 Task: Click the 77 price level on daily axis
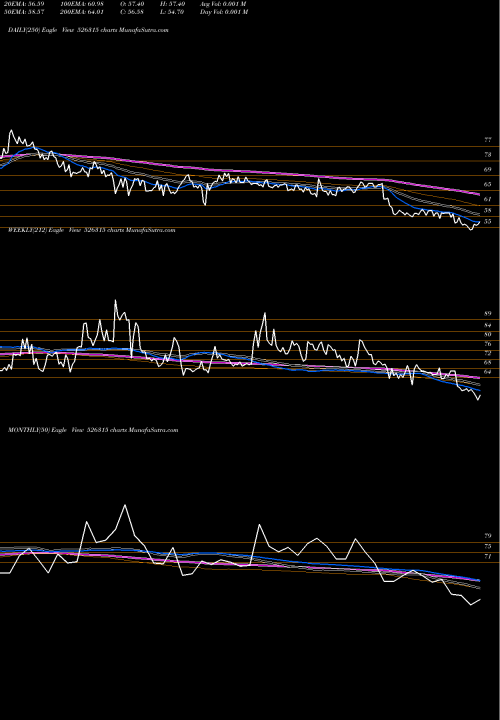pyautogui.click(x=488, y=140)
